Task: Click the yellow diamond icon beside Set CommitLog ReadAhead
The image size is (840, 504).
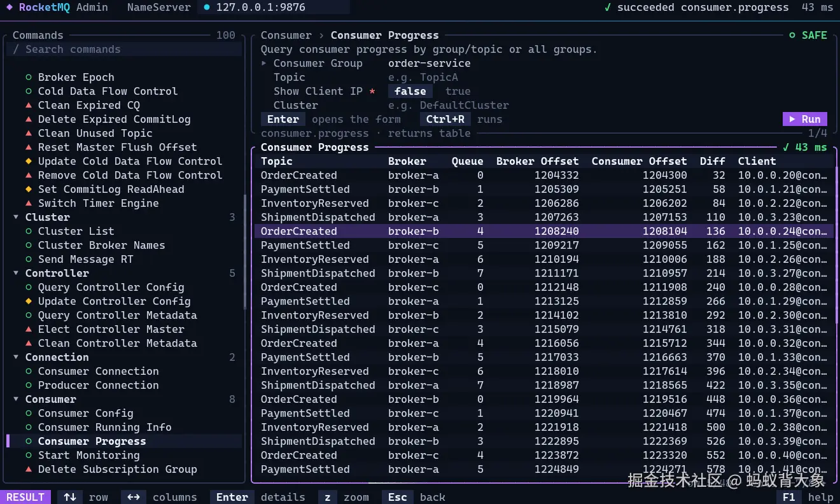Action: click(x=29, y=190)
